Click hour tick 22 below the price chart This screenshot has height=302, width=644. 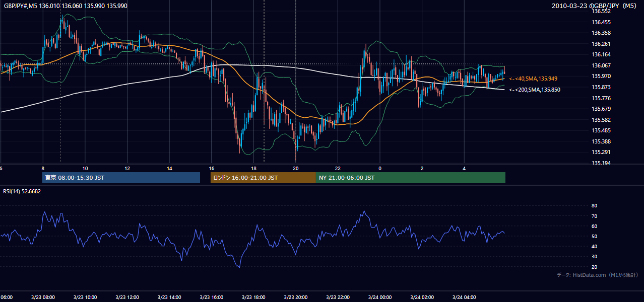click(x=338, y=168)
